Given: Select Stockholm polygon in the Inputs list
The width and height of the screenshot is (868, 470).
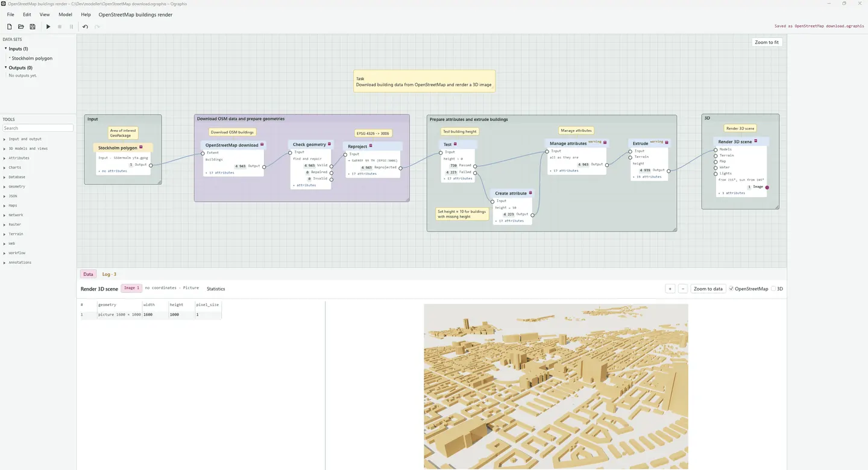Looking at the screenshot, I should (x=32, y=58).
